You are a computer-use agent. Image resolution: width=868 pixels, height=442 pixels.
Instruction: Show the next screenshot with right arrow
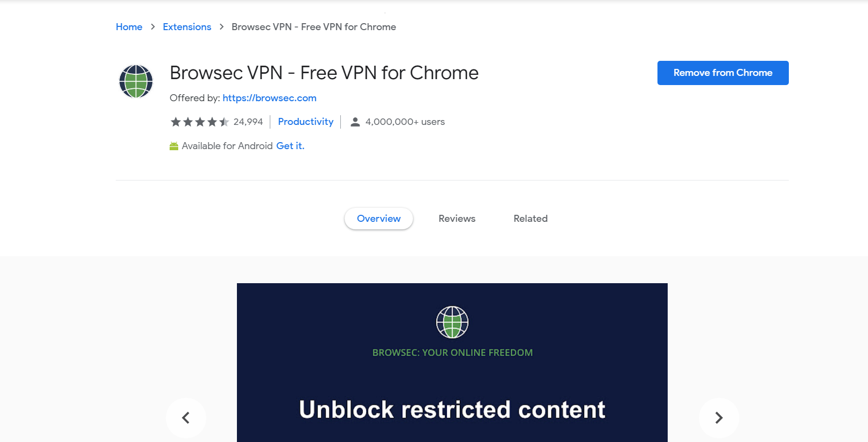coord(718,418)
